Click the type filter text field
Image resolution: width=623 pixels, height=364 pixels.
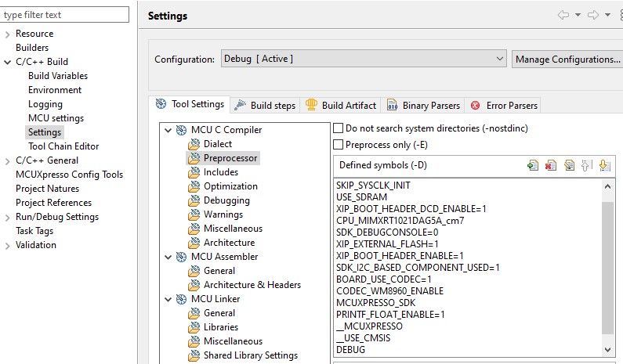click(x=64, y=15)
